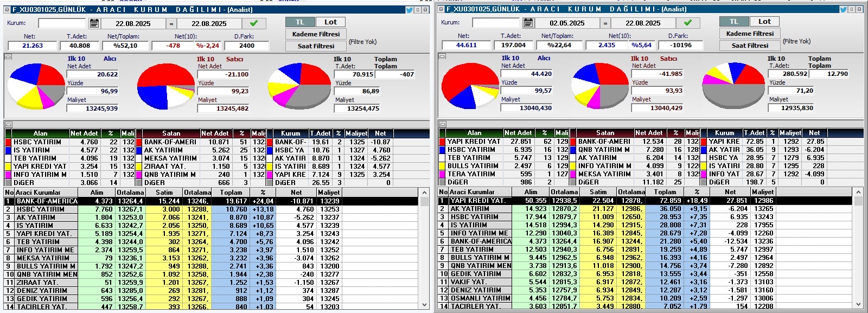The image size is (868, 313).
Task: Click the Ilk 10 Satıcı pie chart, right window
Action: (x=600, y=86)
